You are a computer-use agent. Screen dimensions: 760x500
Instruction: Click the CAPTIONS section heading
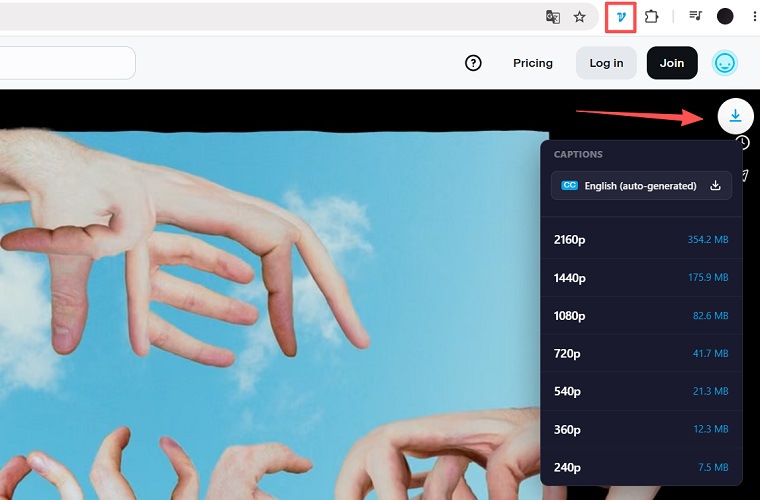578,155
